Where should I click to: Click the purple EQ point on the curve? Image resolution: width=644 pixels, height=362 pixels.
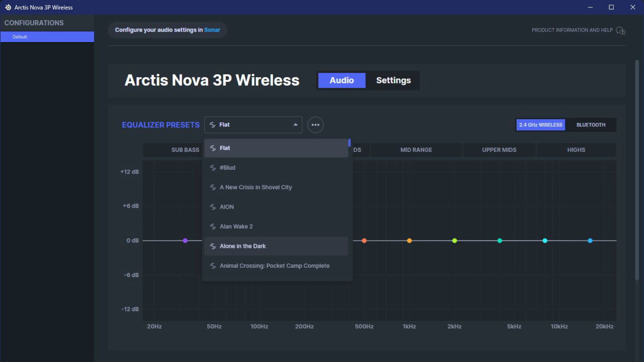pos(185,241)
